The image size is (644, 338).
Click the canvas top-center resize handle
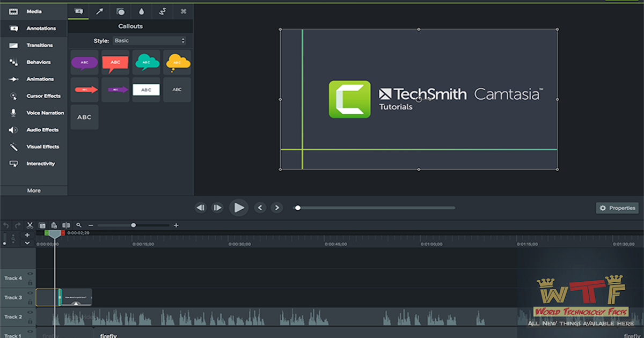[419, 29]
